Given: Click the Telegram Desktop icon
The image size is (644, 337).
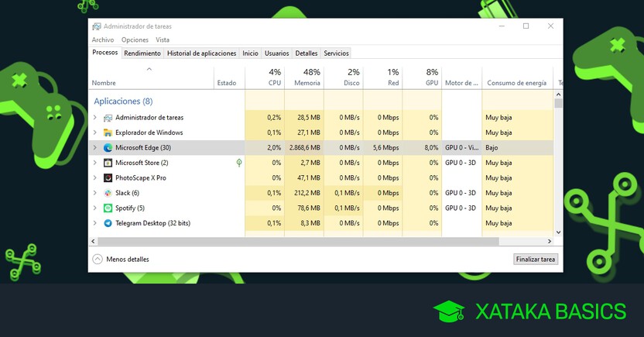Looking at the screenshot, I should tap(108, 223).
